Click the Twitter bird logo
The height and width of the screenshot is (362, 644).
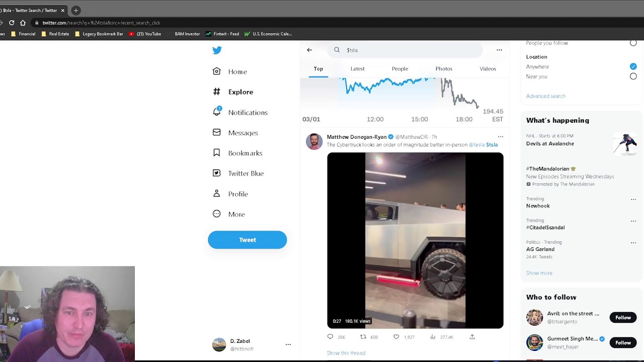(x=217, y=50)
